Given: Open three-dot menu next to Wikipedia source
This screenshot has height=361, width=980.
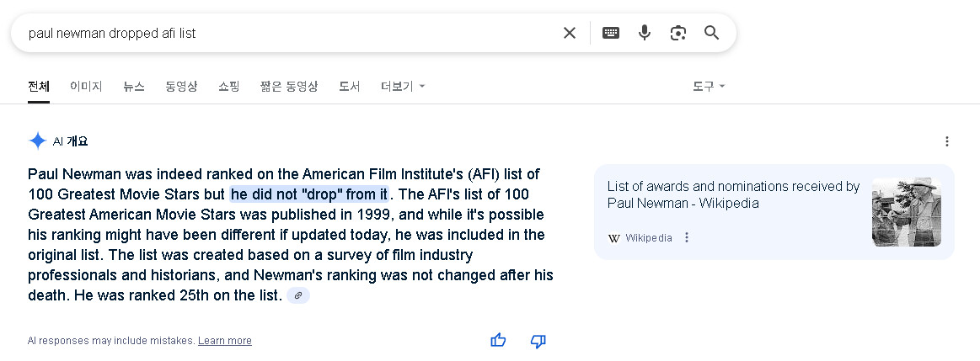Looking at the screenshot, I should pos(687,237).
